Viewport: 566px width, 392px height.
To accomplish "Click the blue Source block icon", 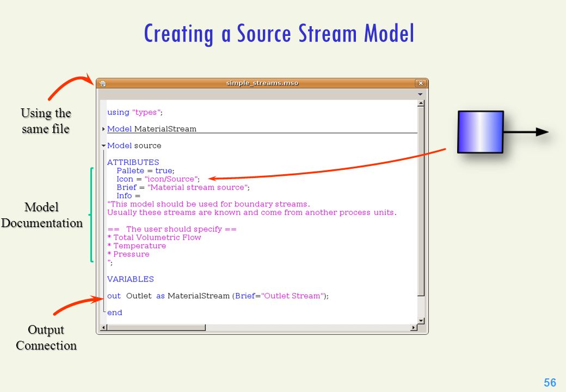I will 480,132.
